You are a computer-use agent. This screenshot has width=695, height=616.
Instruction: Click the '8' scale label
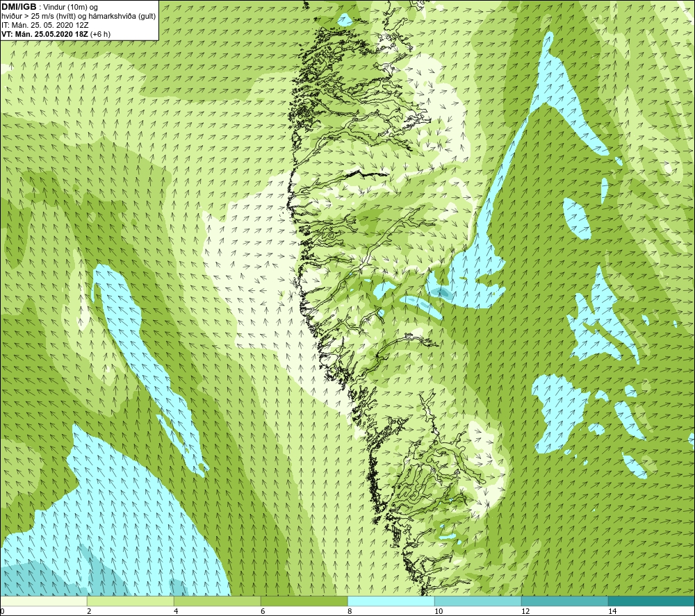pyautogui.click(x=350, y=611)
